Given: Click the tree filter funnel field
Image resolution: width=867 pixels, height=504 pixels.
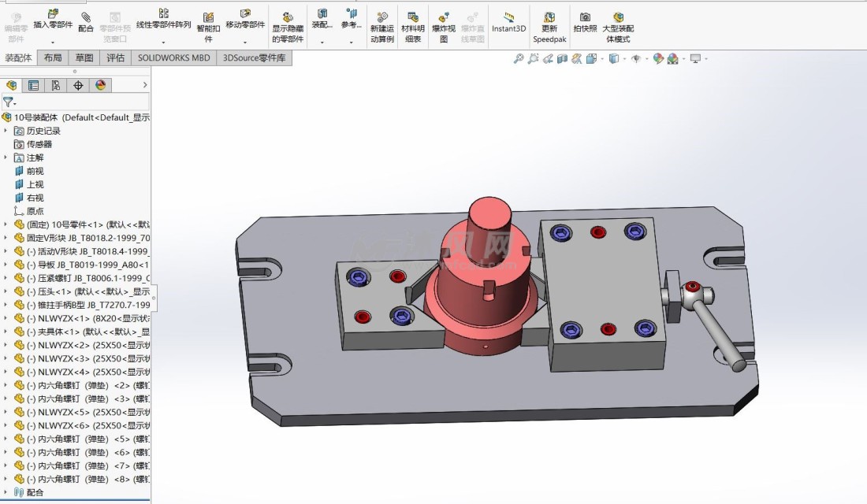Looking at the screenshot, I should (75, 102).
